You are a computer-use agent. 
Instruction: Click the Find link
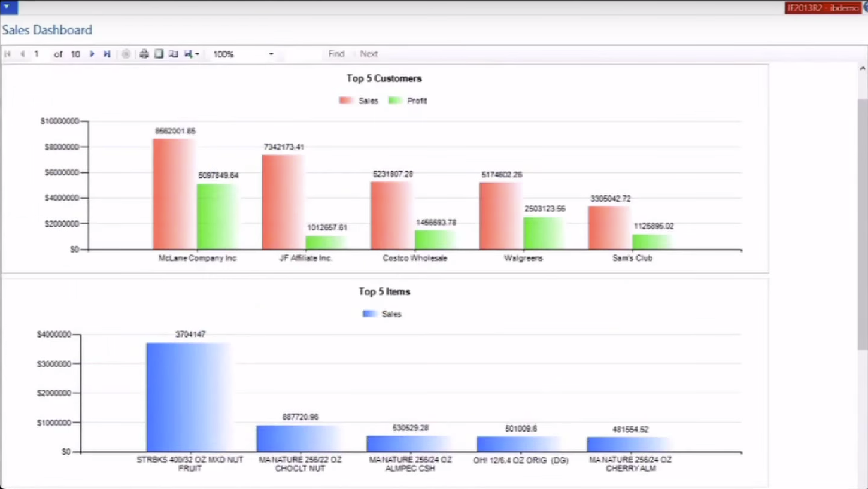(x=336, y=54)
